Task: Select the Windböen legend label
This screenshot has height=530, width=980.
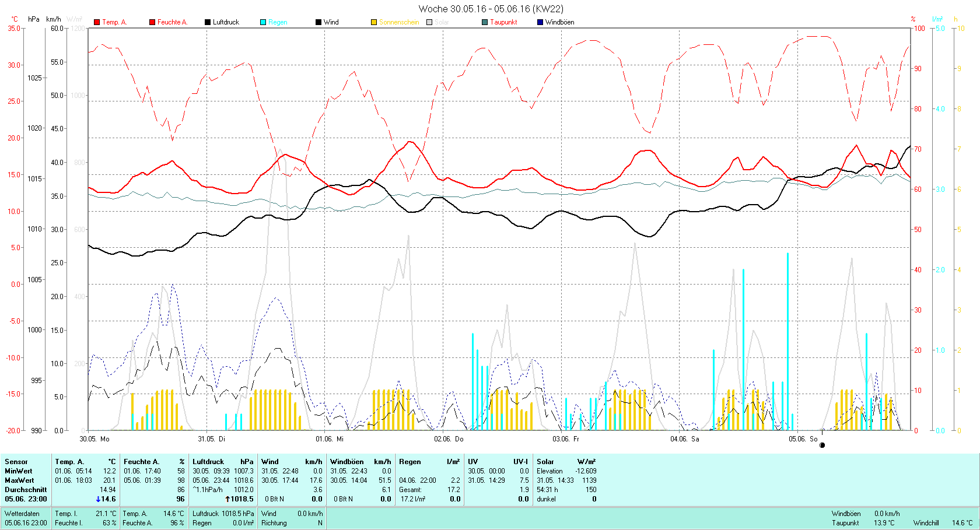Action: point(559,22)
